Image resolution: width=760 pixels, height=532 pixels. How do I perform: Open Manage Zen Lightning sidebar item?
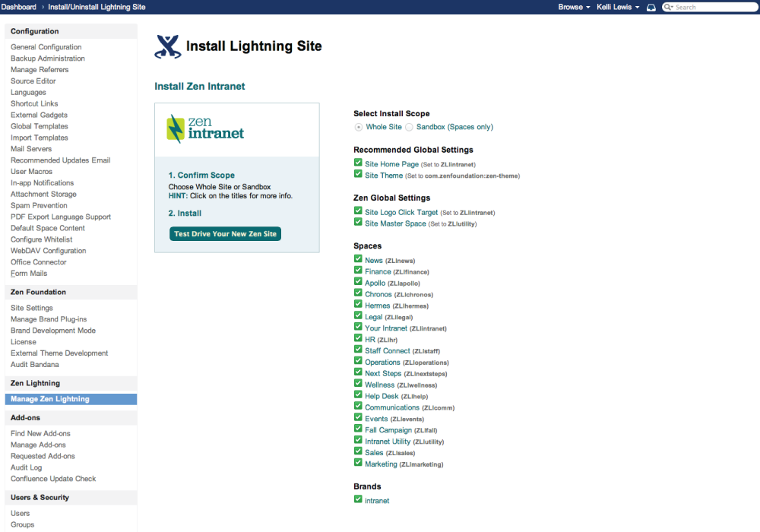pos(71,399)
